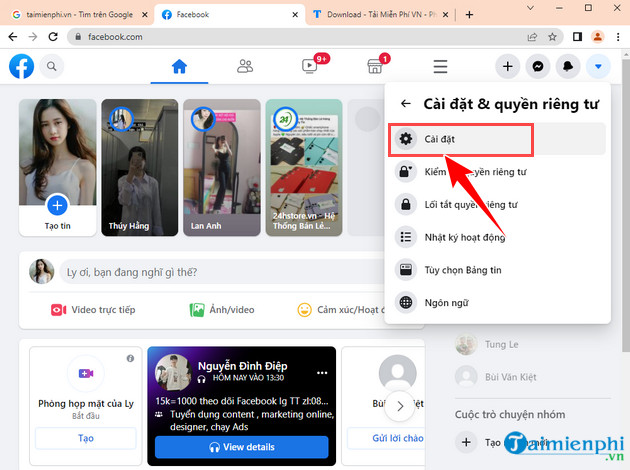Viewport: 630px width, 470px height.
Task: Open Lan Anh's story
Action: pyautogui.click(x=222, y=168)
